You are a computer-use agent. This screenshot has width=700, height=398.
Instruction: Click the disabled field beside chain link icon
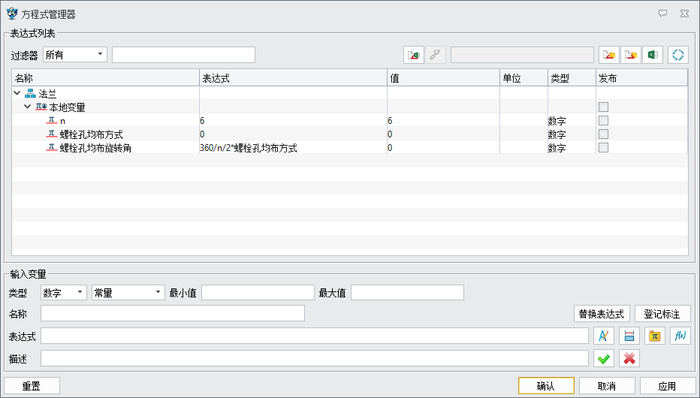click(x=522, y=55)
